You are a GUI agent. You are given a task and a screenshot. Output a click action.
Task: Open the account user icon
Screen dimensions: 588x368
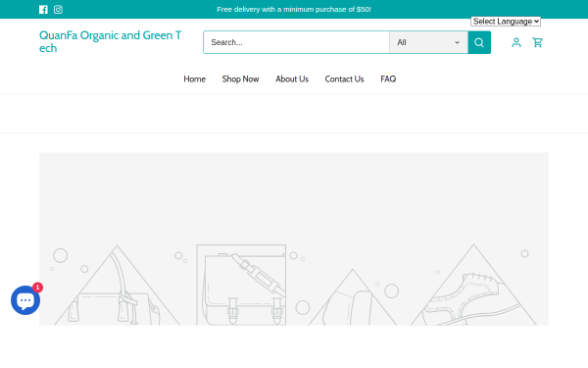point(516,42)
